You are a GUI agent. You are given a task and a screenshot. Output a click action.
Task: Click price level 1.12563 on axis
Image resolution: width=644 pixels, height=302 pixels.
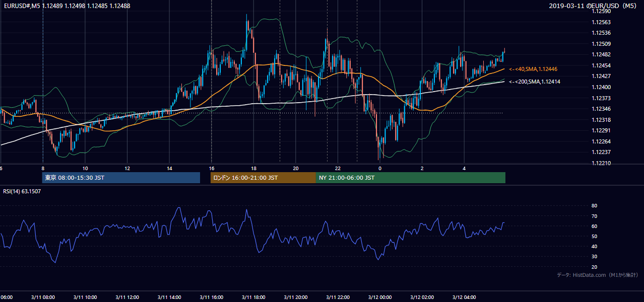click(601, 22)
